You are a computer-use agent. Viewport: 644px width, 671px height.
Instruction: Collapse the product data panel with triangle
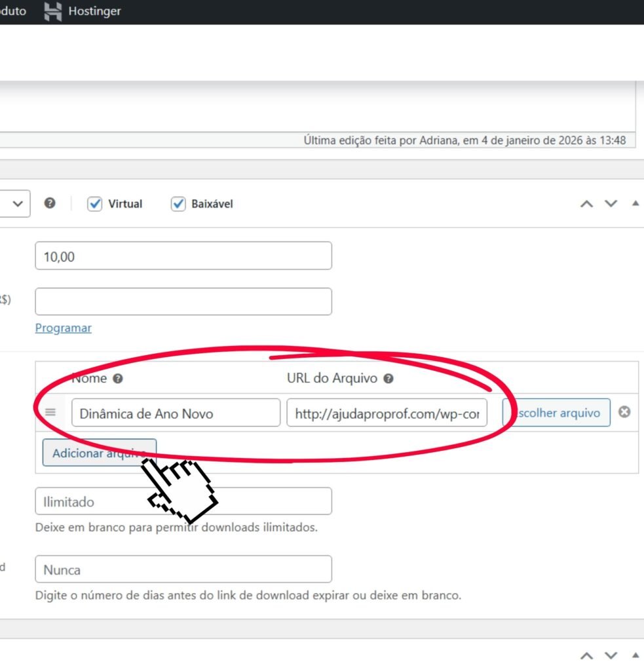click(635, 204)
